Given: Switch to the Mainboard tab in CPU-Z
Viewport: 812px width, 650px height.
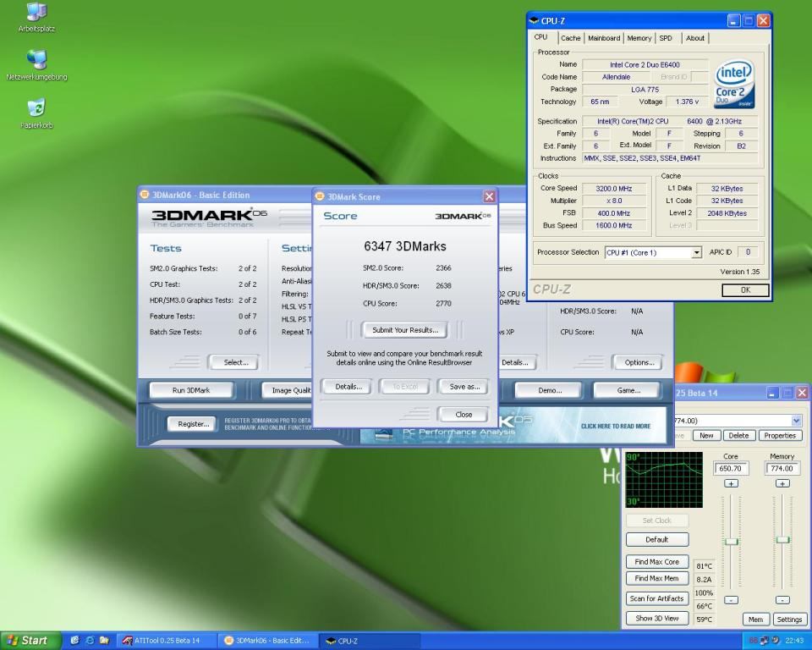Looking at the screenshot, I should [604, 38].
